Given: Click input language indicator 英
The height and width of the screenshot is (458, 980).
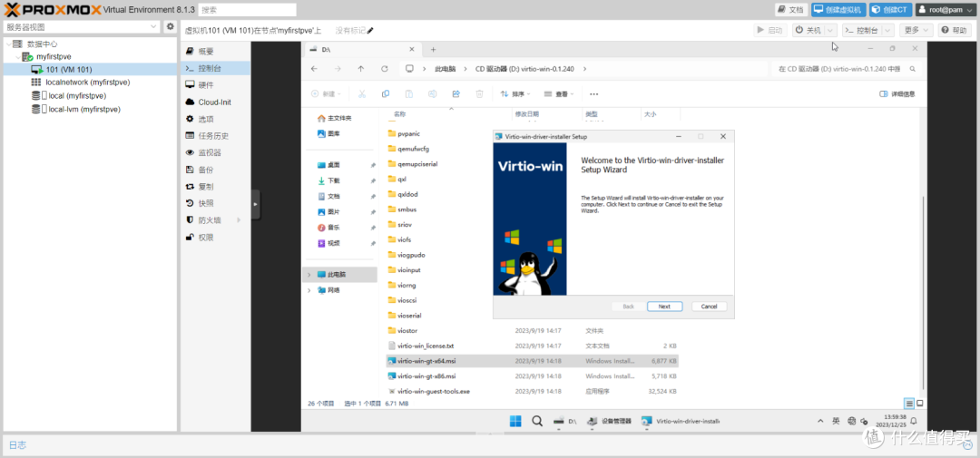Looking at the screenshot, I should coord(836,421).
